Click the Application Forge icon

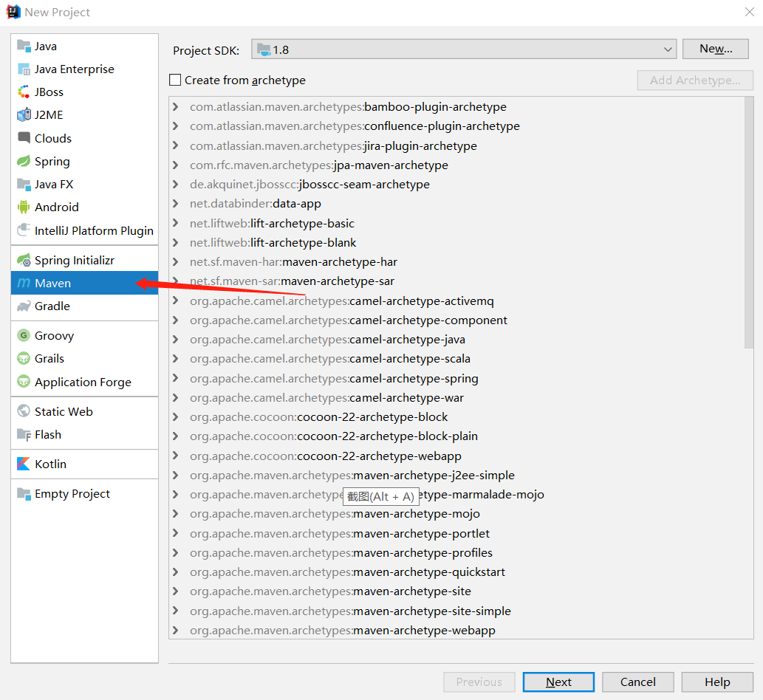[x=24, y=381]
